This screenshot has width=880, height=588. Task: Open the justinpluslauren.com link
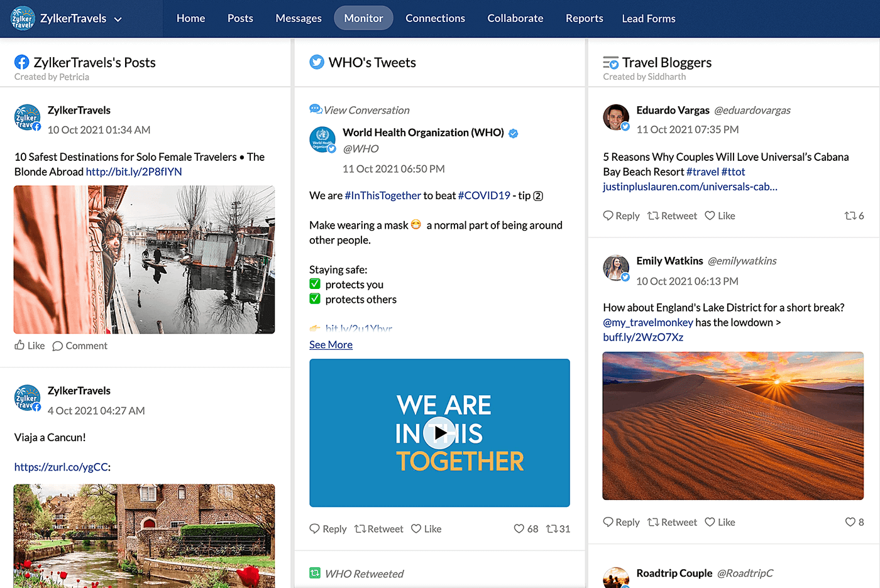tap(690, 187)
